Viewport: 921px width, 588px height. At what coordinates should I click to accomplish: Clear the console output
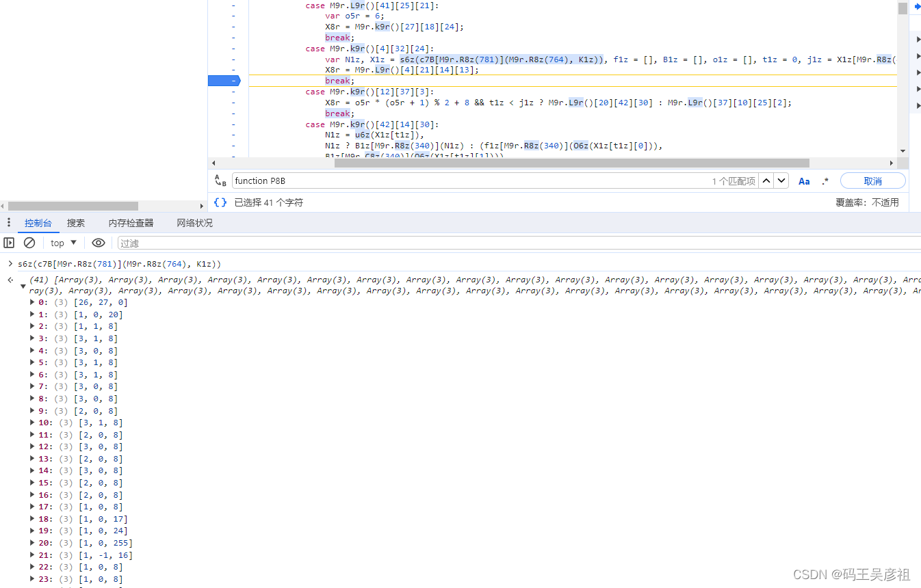pos(29,243)
